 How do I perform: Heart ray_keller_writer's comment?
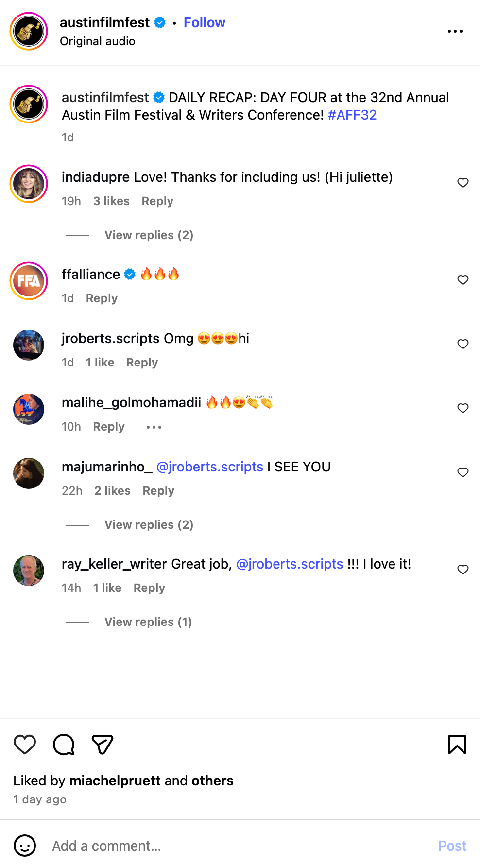463,570
